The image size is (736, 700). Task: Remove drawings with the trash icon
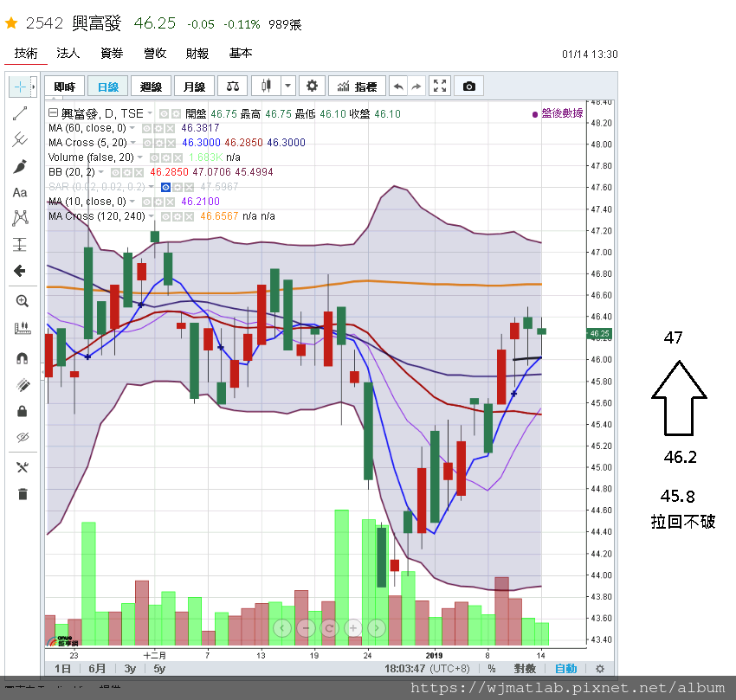(22, 494)
